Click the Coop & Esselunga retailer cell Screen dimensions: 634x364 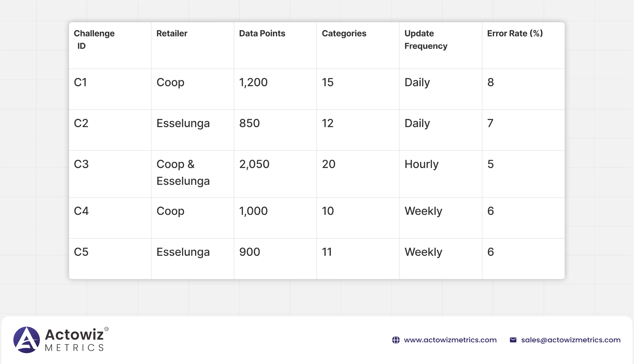(183, 172)
